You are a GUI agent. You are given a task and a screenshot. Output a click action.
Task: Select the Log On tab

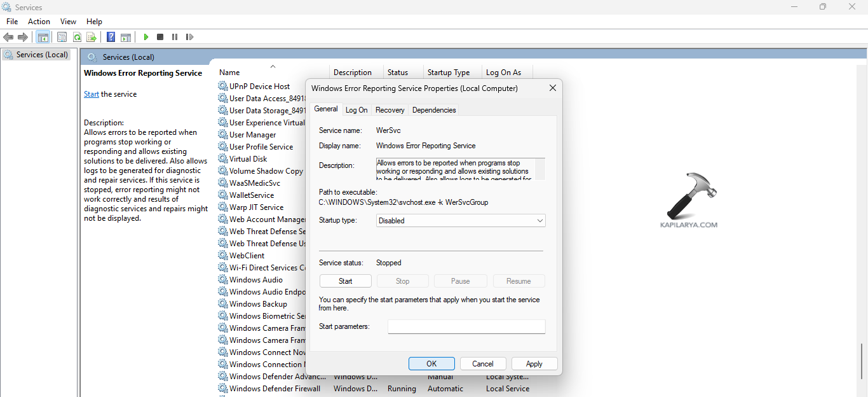(x=356, y=109)
